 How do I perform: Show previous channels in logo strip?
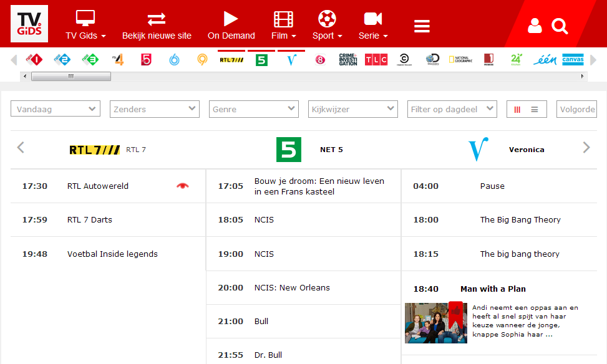tap(14, 60)
